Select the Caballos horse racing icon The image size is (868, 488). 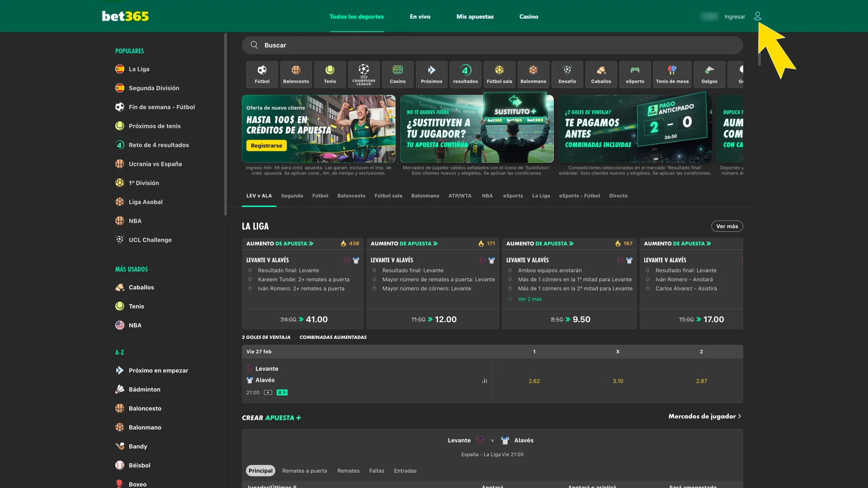tap(601, 74)
